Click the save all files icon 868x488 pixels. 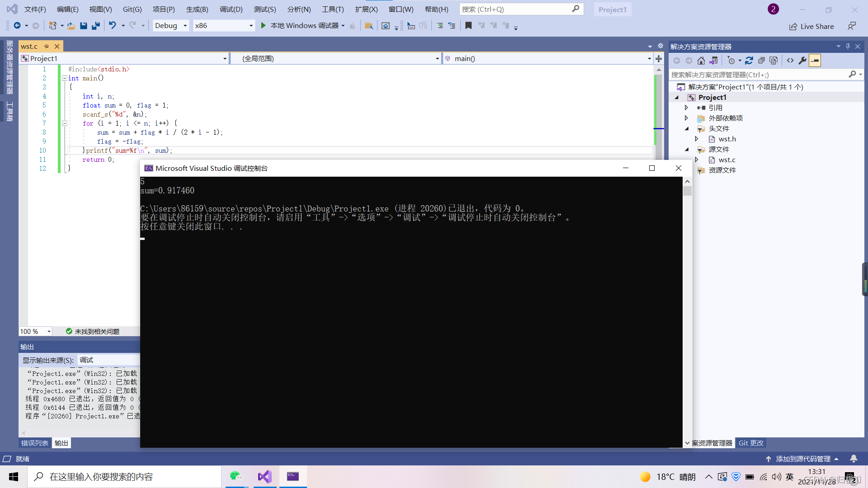coord(95,26)
